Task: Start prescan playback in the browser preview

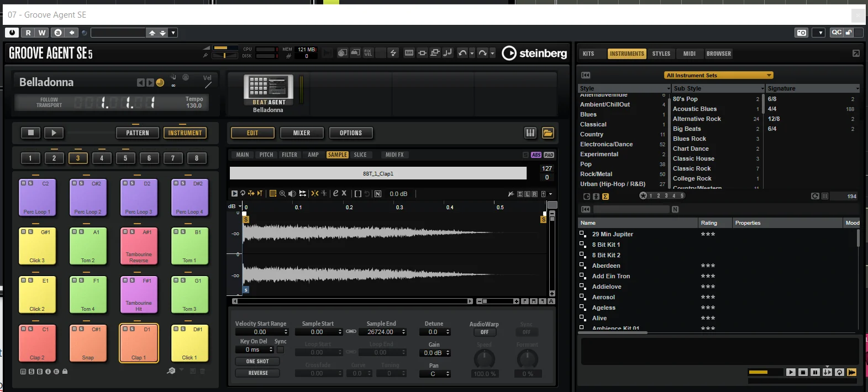Action: [x=791, y=372]
